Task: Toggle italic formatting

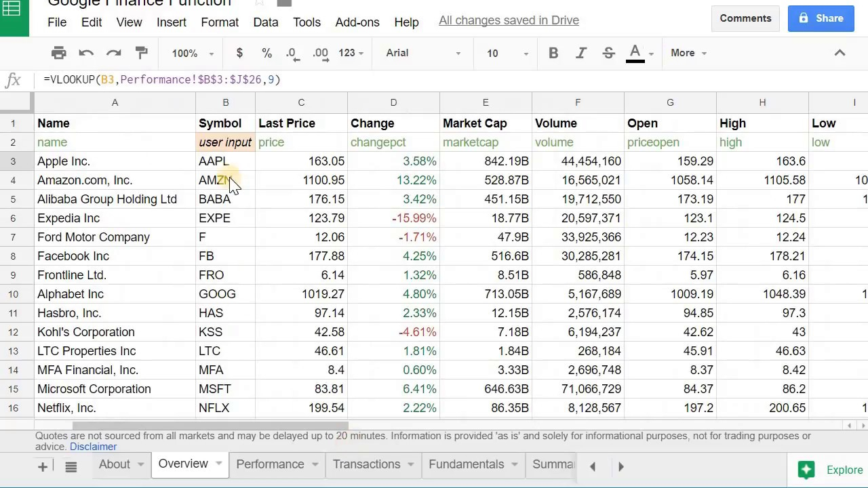Action: (x=581, y=53)
